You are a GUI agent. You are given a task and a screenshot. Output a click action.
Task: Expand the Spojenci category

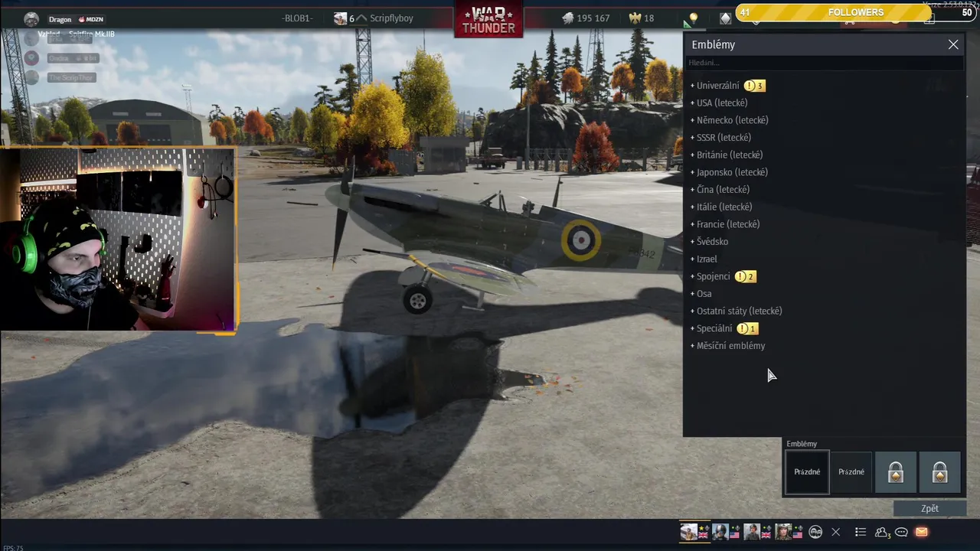pos(710,276)
